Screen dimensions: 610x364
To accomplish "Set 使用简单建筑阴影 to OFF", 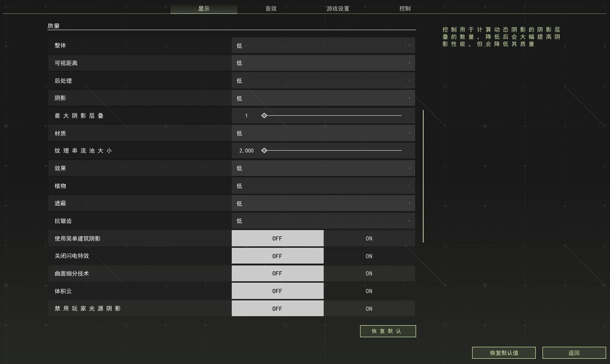I will tap(278, 238).
